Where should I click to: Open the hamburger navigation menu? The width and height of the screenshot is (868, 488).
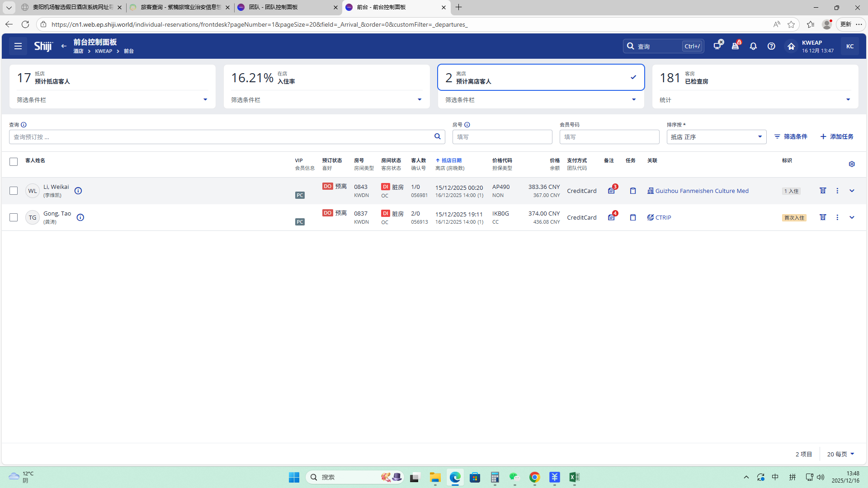click(18, 46)
